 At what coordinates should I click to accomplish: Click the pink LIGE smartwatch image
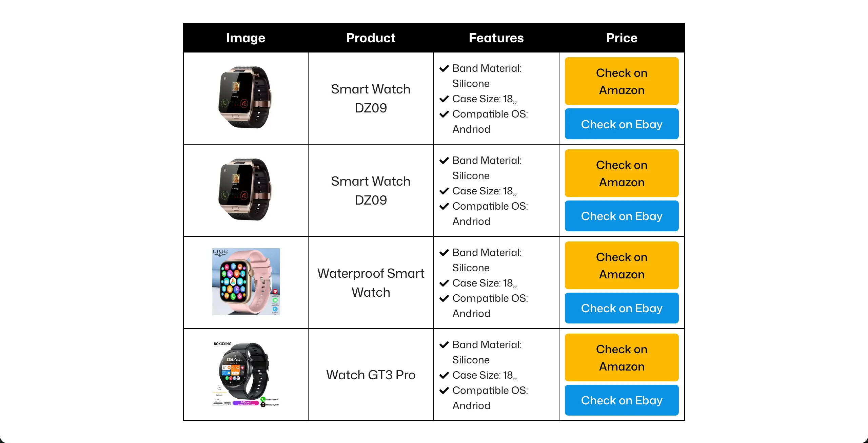246,282
